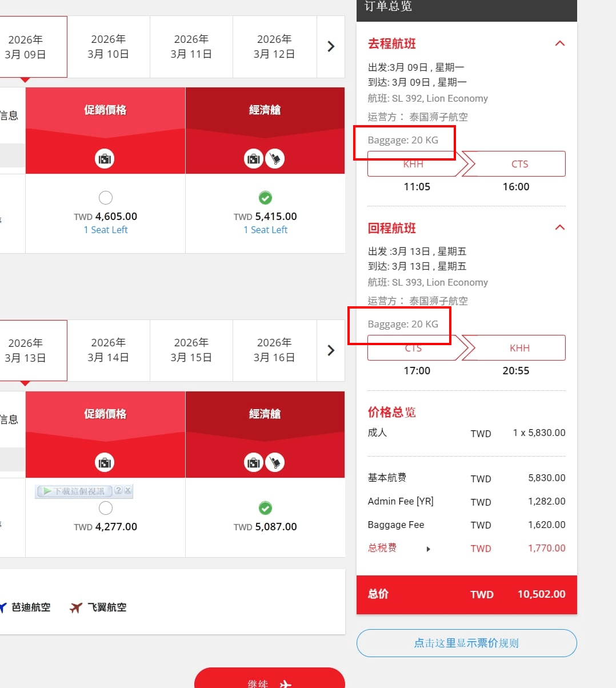Click the 价格总览 heading
The image size is (616, 688).
[x=392, y=412]
